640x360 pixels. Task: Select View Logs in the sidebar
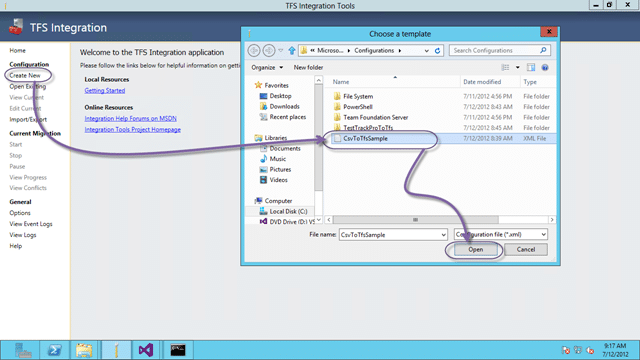pos(23,235)
